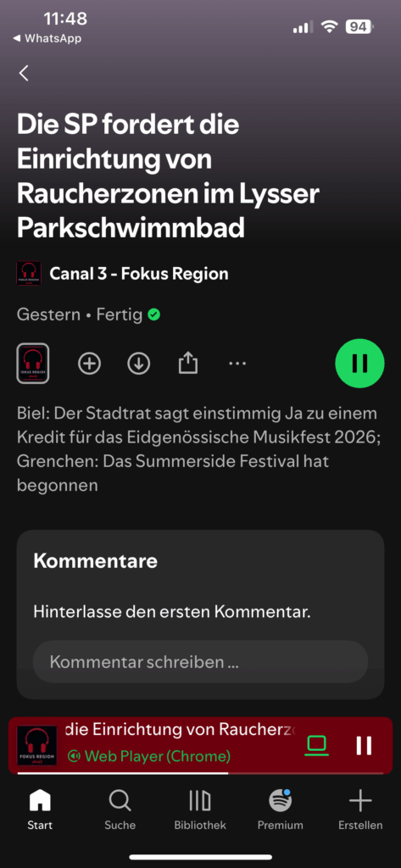Pause playback in the mini player bar

coord(364,746)
